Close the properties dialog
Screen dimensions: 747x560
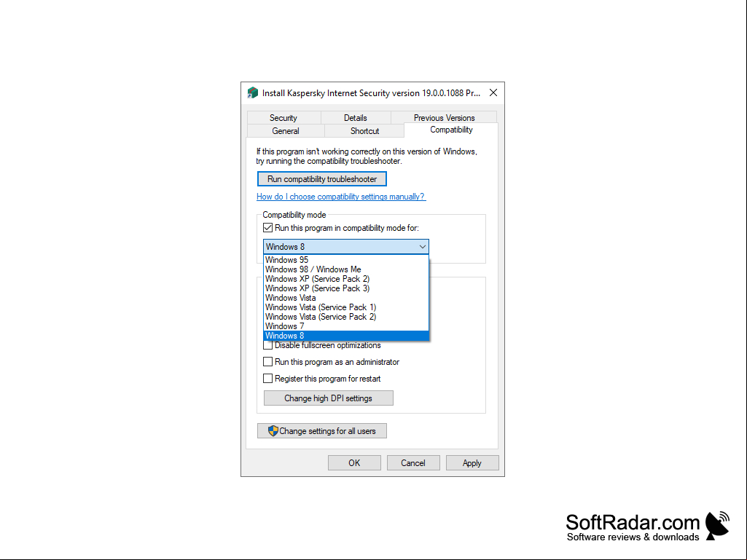click(x=493, y=93)
